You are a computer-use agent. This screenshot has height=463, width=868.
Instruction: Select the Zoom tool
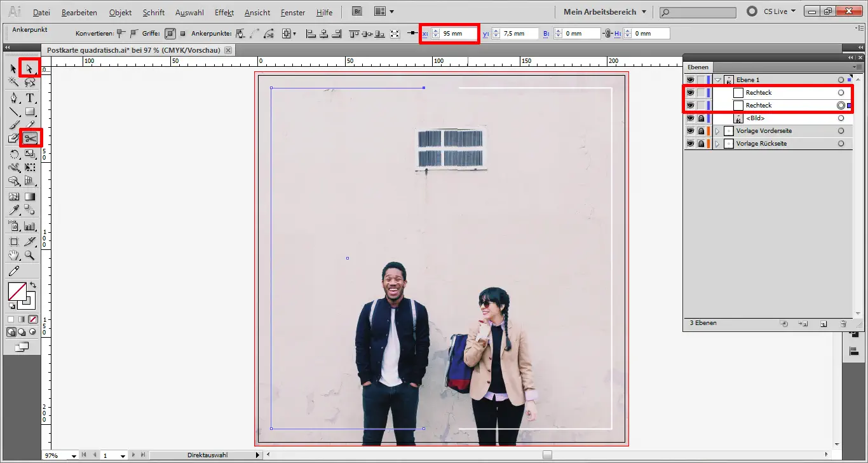(x=30, y=256)
